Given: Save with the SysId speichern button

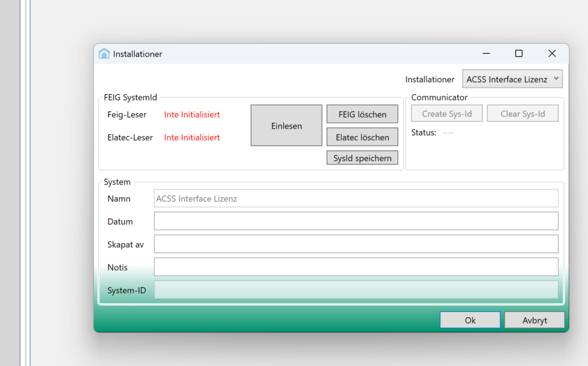Looking at the screenshot, I should point(362,158).
